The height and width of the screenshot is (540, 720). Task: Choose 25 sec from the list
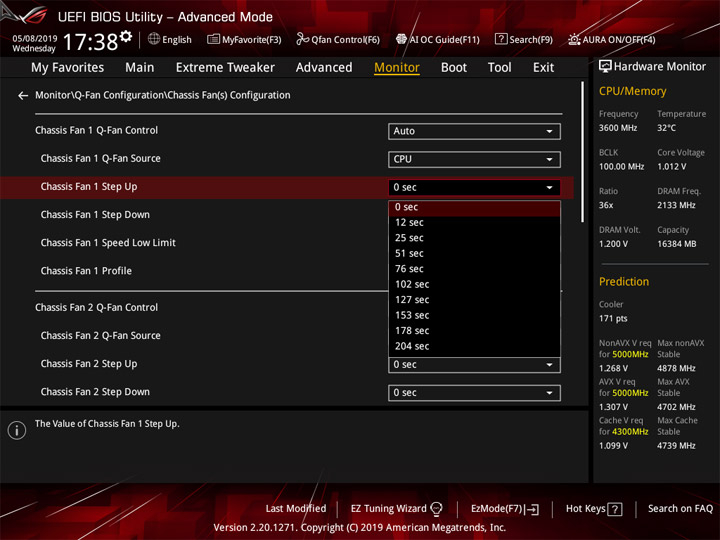coord(474,238)
